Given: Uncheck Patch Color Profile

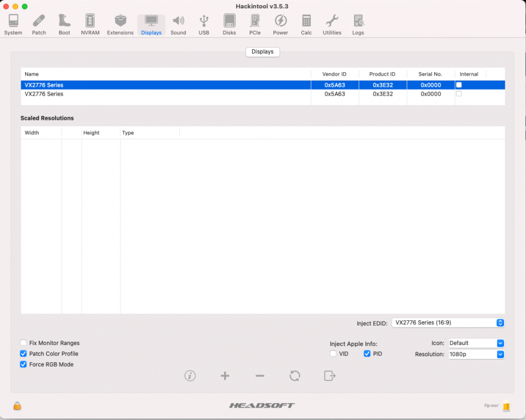Looking at the screenshot, I should tap(24, 353).
